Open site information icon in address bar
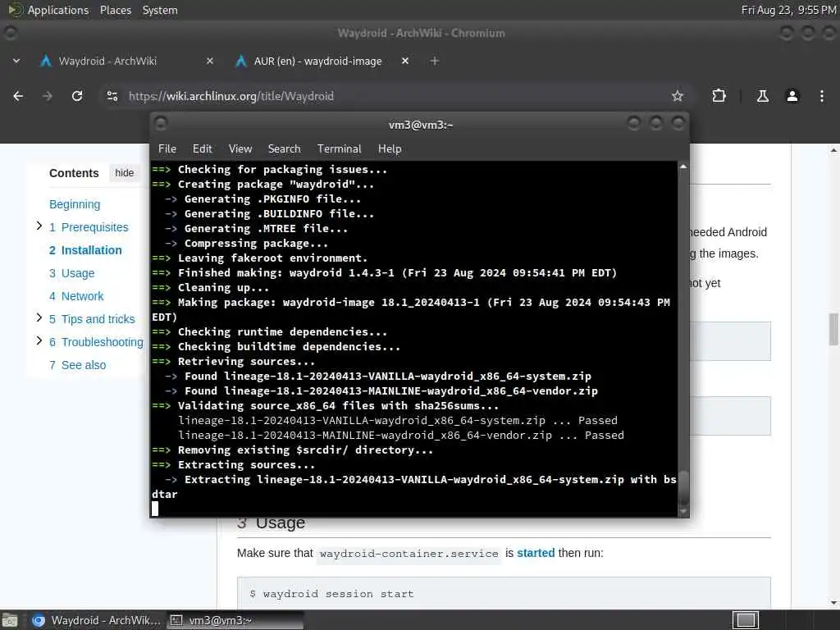Viewport: 840px width, 630px height. pyautogui.click(x=112, y=96)
